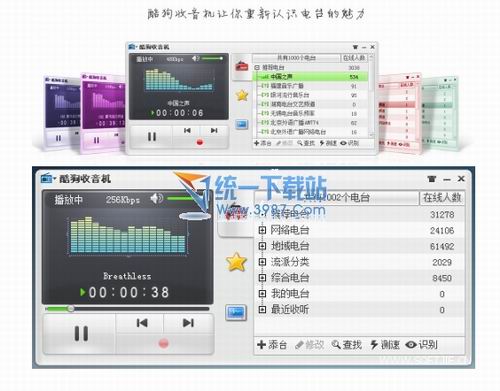The height and width of the screenshot is (391, 500).
Task: Sort by 在线人数 column in Breathless window
Action: (442, 198)
